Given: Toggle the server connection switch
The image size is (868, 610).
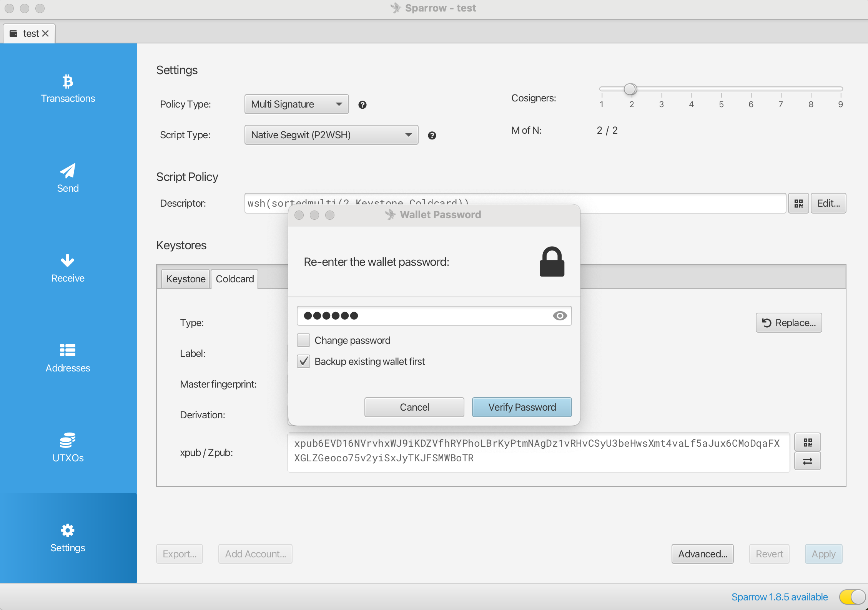Looking at the screenshot, I should click(852, 597).
